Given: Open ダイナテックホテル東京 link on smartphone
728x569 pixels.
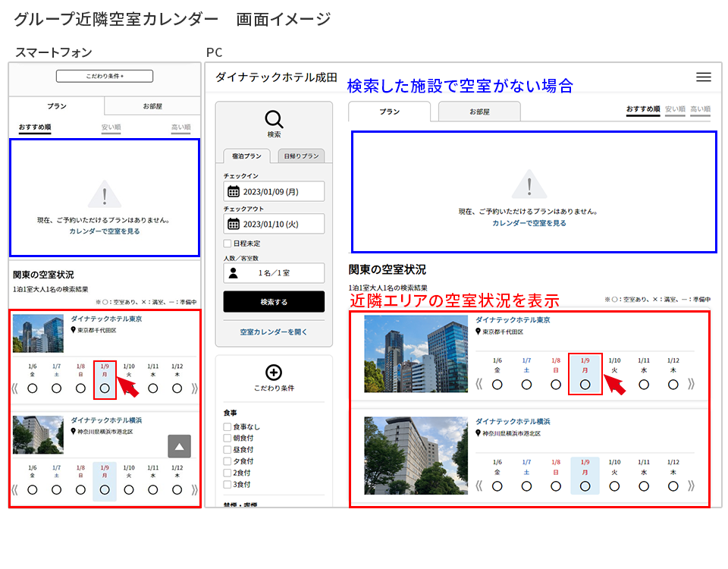Looking at the screenshot, I should (x=106, y=319).
